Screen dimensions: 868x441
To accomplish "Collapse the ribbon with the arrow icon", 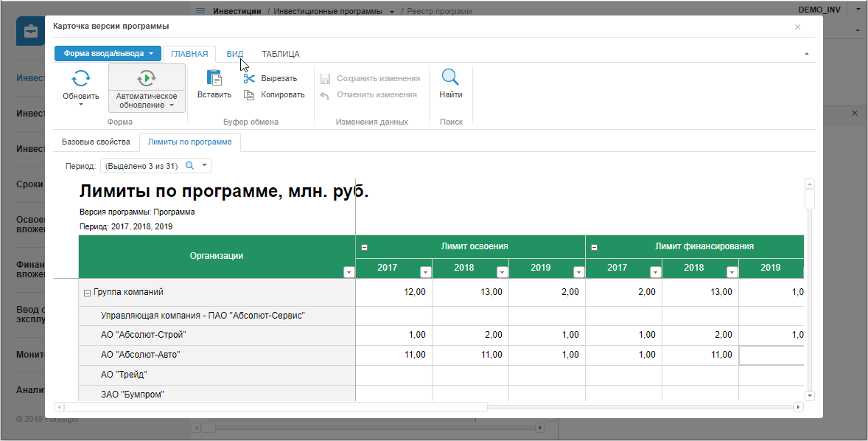I will click(x=806, y=54).
